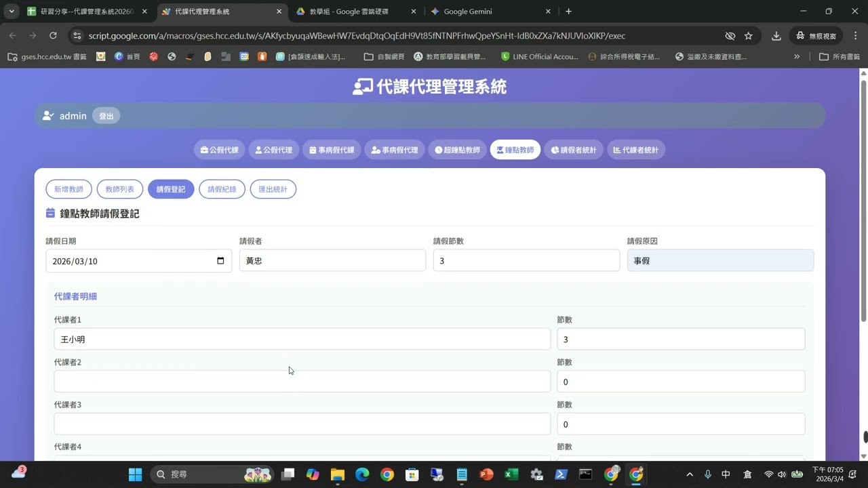868x488 pixels.
Task: Click the 代課者1 name field
Action: click(x=302, y=339)
